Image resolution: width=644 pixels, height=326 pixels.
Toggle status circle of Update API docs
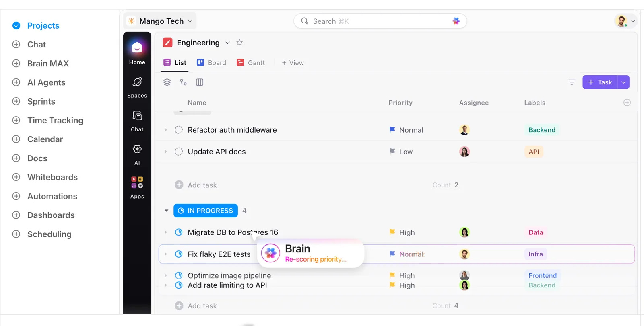(x=179, y=152)
